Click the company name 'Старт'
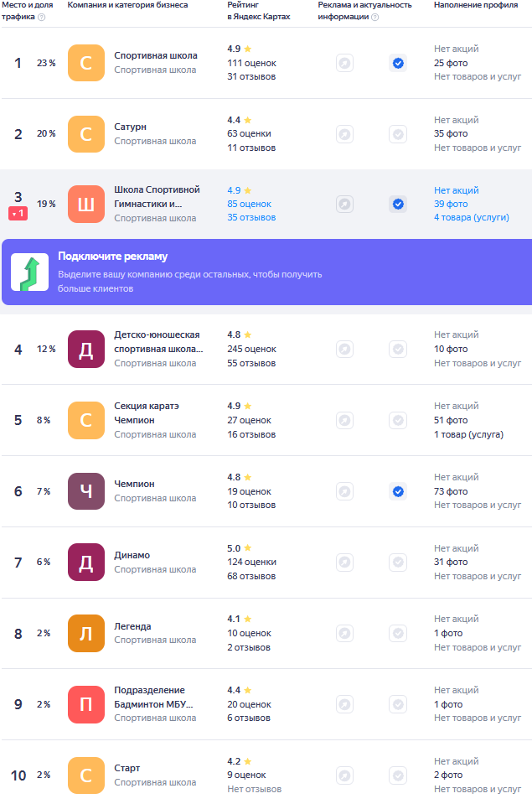The width and height of the screenshot is (532, 809). pos(127,768)
